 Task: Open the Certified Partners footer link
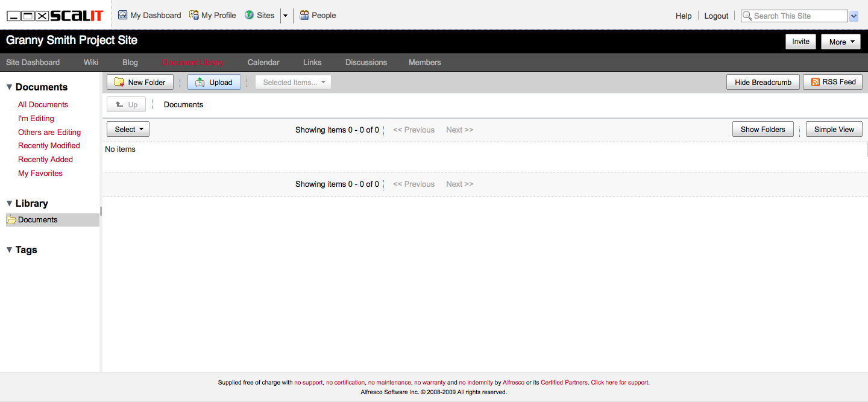(564, 382)
